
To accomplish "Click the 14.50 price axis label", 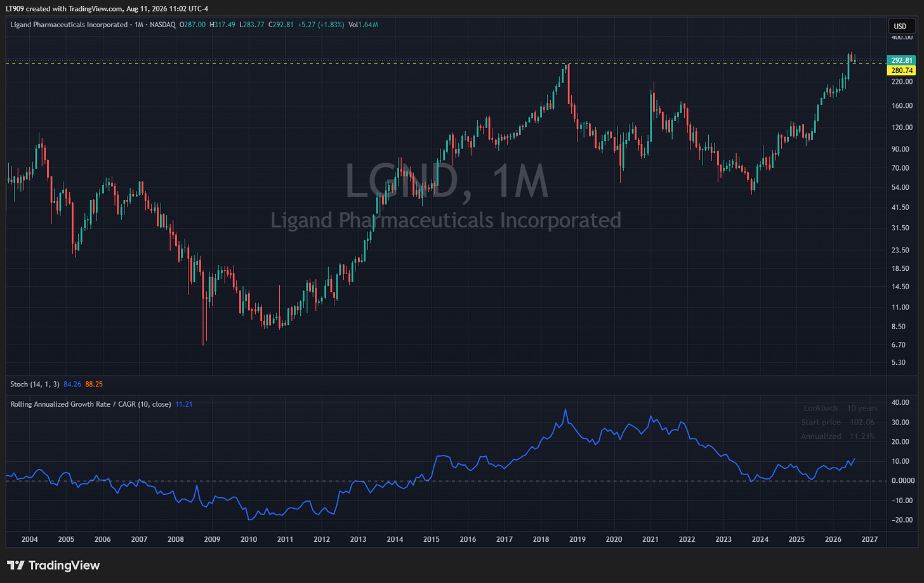I will click(x=900, y=287).
